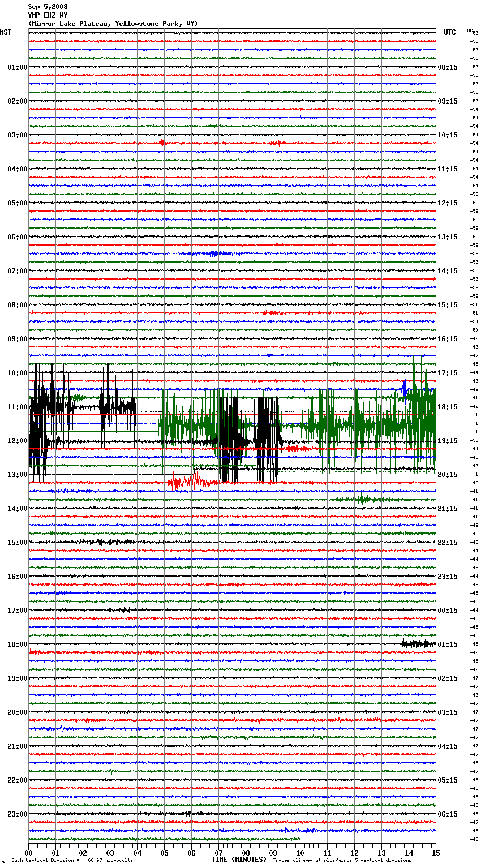Select the '21:00' MST time label
Screen dimensions: 481x868
click(18, 746)
